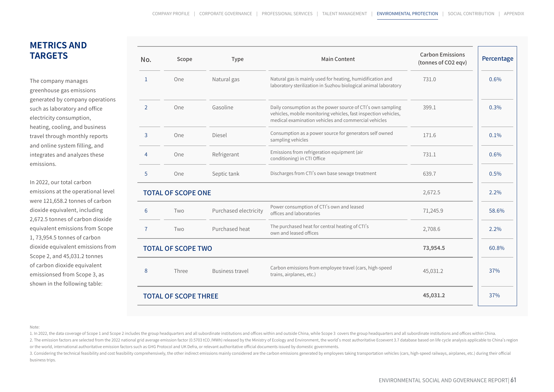Viewport: 554px width, 392px height.
Task: Click the 0.5% septic tank percentage
Action: point(495,174)
